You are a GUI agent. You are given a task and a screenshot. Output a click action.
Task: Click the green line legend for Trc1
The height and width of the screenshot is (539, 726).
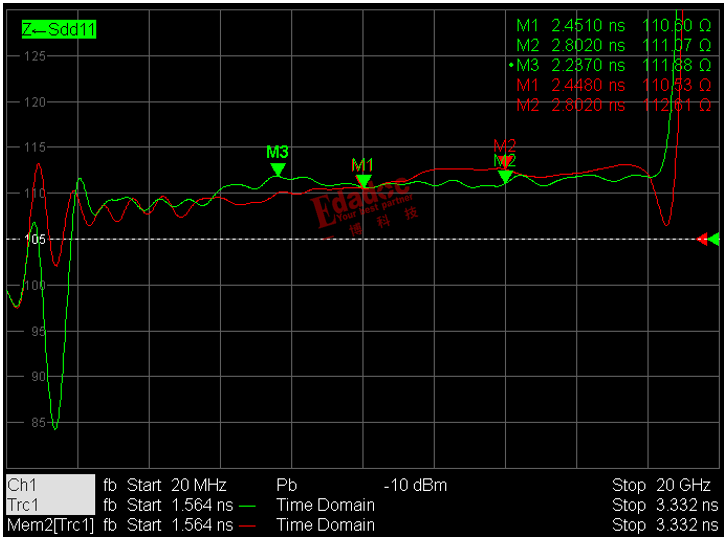point(247,507)
